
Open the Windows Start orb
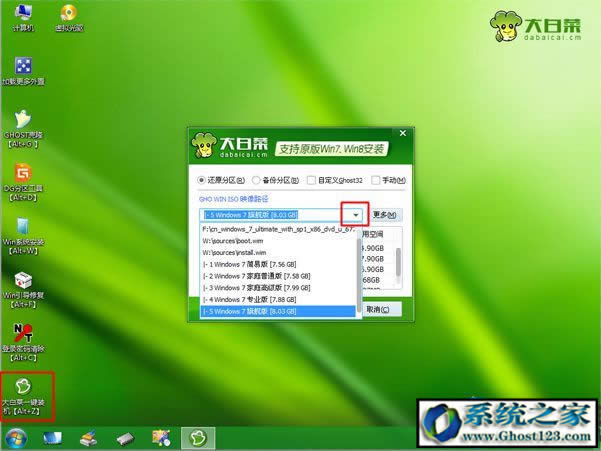pyautogui.click(x=16, y=438)
